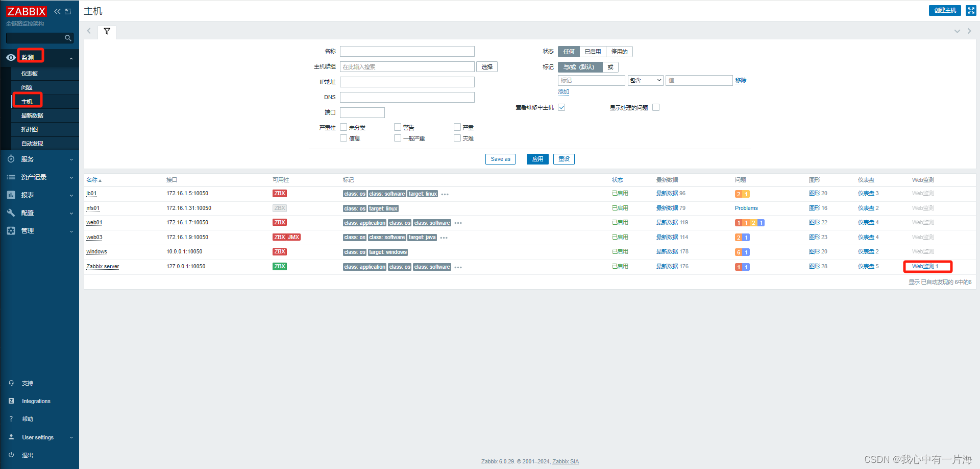Check the 一般严重 severity checkbox

tap(398, 138)
